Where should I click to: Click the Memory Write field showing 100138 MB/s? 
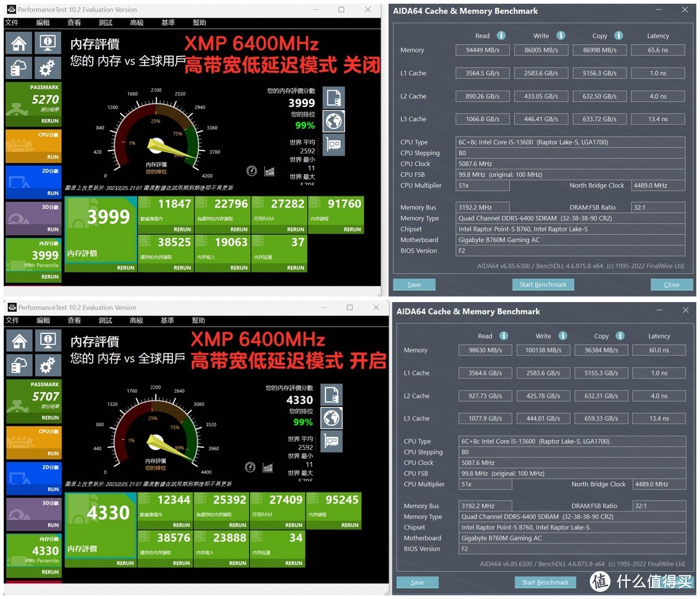pyautogui.click(x=543, y=350)
